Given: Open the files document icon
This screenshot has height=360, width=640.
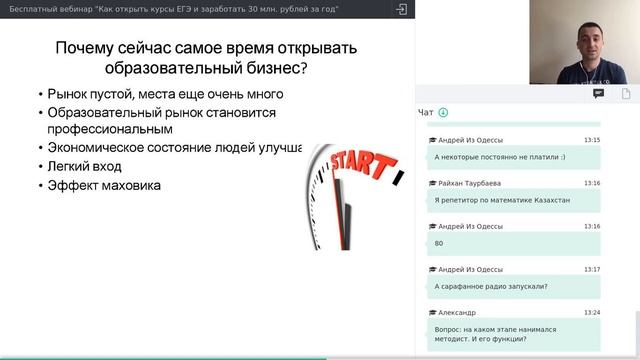Looking at the screenshot, I should 626,94.
